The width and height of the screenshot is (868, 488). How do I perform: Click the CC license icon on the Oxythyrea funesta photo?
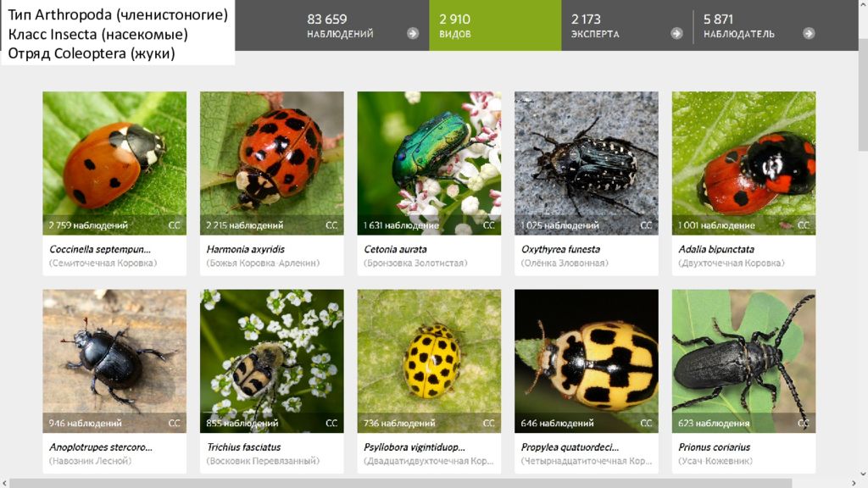[x=646, y=225]
